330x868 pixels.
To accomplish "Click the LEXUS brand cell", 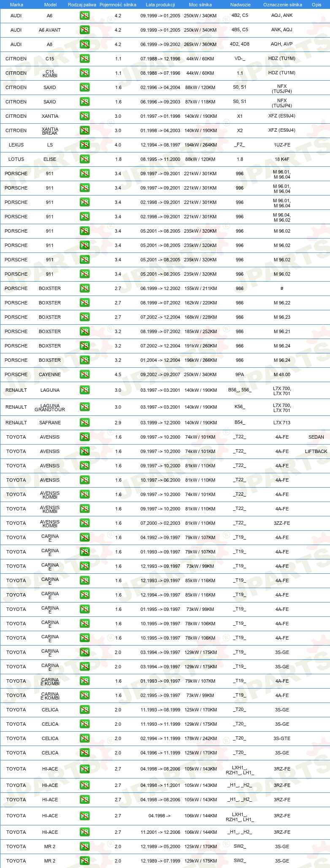I will (16, 145).
